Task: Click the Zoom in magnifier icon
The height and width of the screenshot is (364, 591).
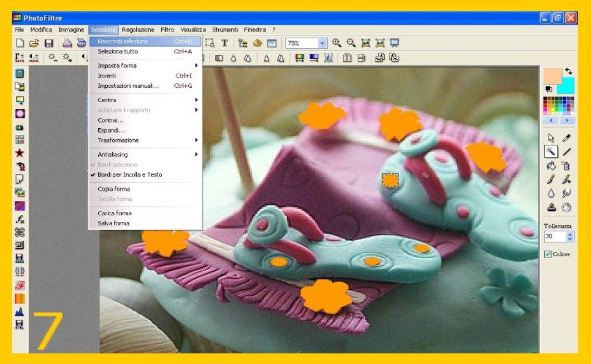Action: point(337,43)
